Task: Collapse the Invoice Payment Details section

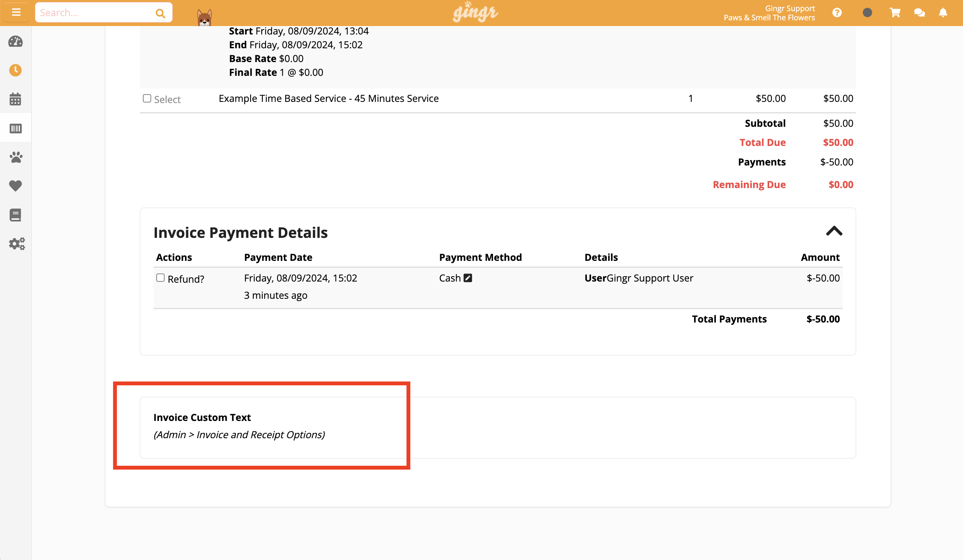Action: 834,231
